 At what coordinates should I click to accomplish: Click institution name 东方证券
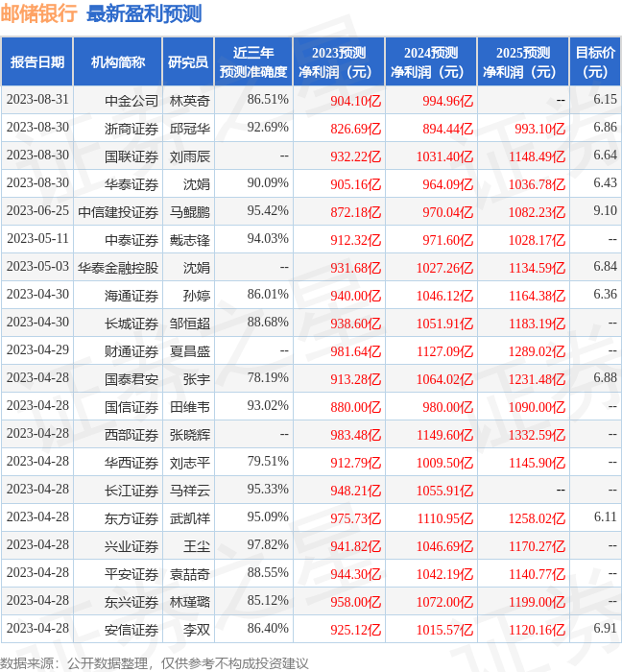click(132, 518)
